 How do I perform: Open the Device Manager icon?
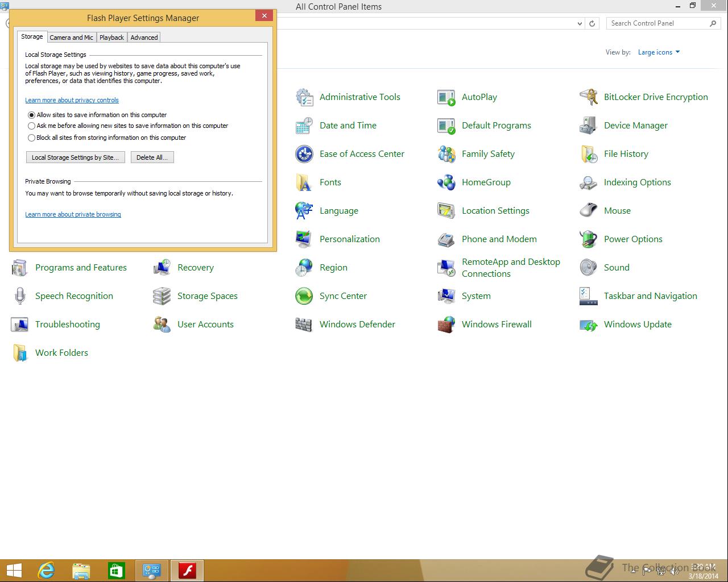click(x=589, y=126)
